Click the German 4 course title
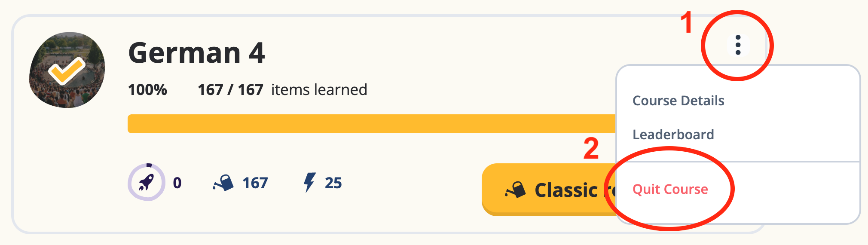This screenshot has width=868, height=245. pyautogui.click(x=196, y=53)
